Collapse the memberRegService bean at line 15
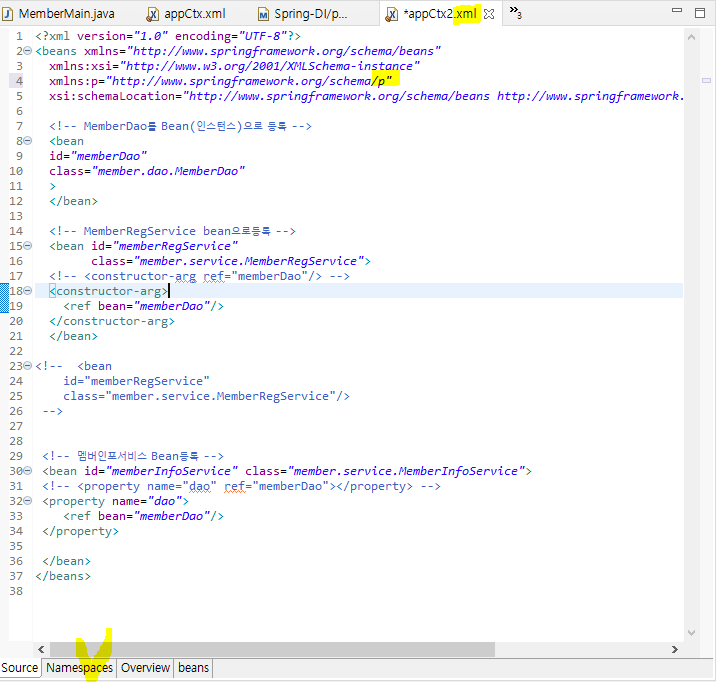Screen dimensions: 716x682 pyautogui.click(x=27, y=246)
